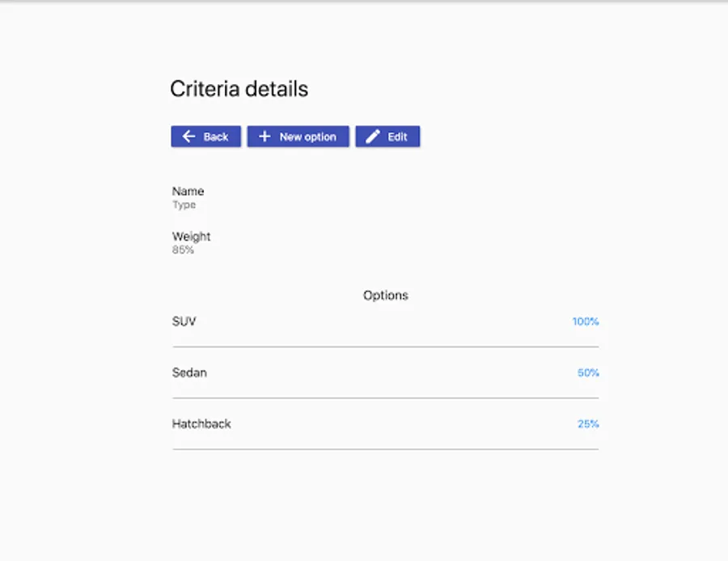Click the plus icon on New option
Image resolution: width=728 pixels, height=561 pixels.
(x=264, y=137)
